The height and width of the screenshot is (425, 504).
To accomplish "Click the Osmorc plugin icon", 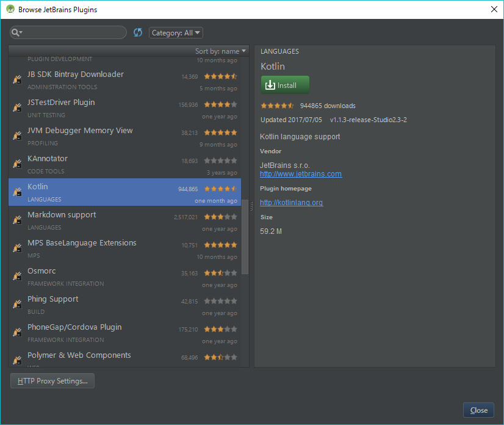I will [x=17, y=276].
